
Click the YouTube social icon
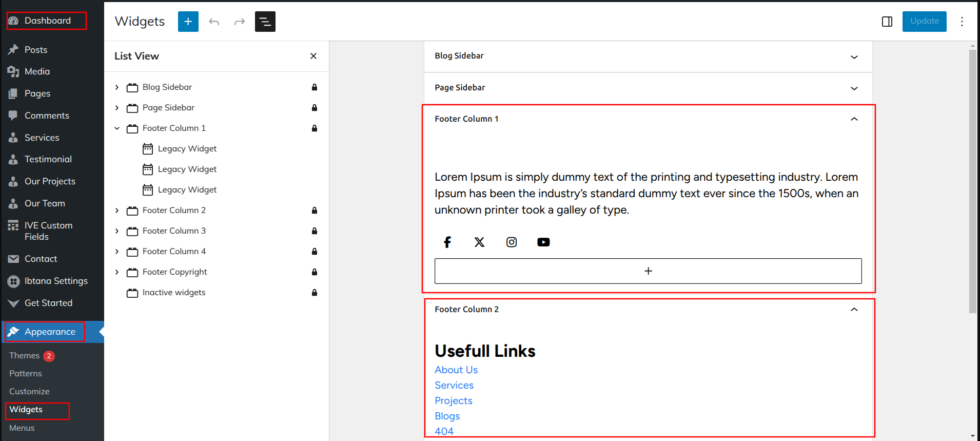pyautogui.click(x=543, y=242)
